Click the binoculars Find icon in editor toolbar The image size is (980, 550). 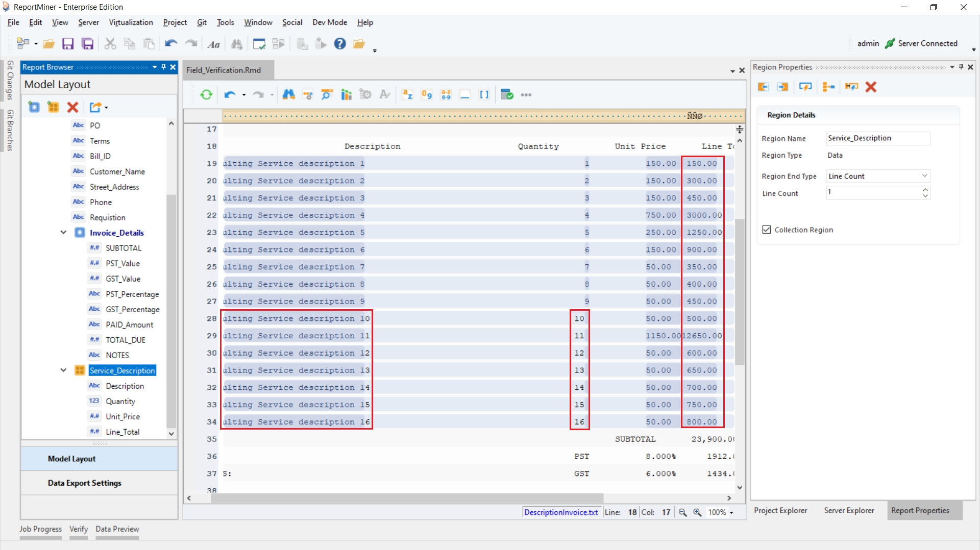pyautogui.click(x=288, y=94)
